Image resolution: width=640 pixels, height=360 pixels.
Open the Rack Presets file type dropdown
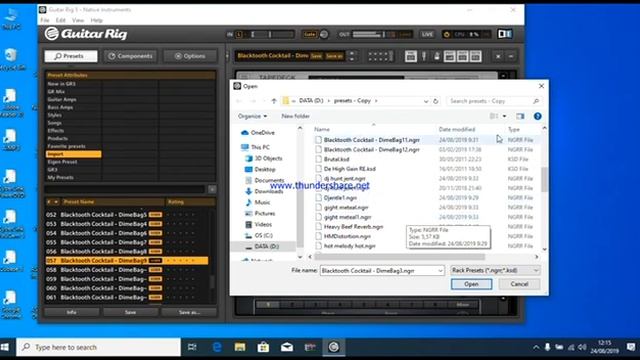click(495, 270)
